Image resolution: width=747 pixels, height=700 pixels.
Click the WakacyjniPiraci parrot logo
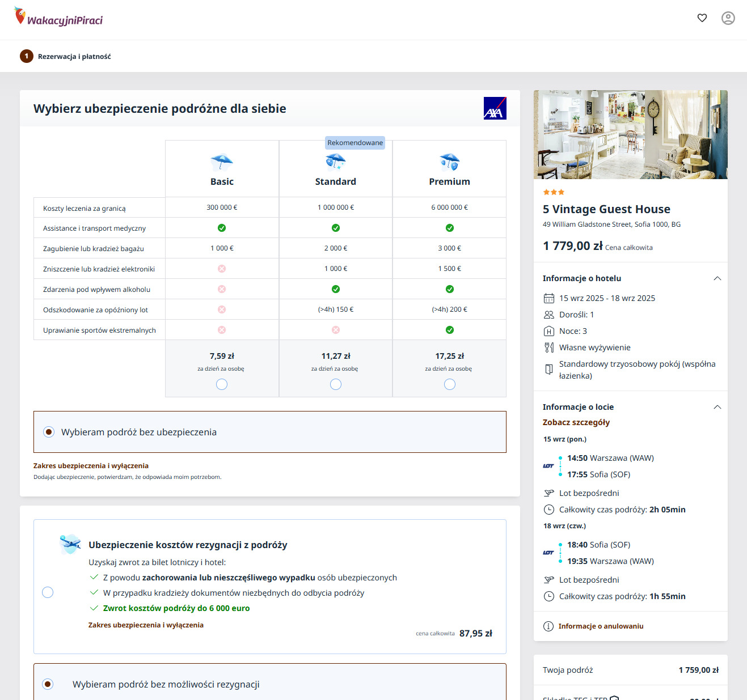(58, 18)
